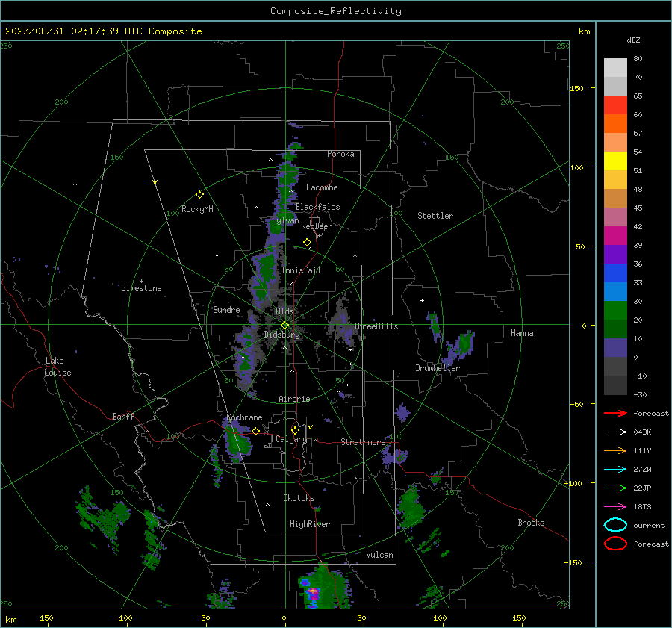Click the yellow 51–54 dBZ color swatch

pos(615,161)
